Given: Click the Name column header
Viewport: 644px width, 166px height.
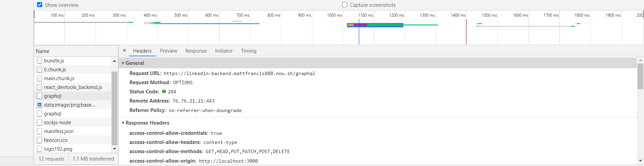Looking at the screenshot, I should [x=43, y=51].
